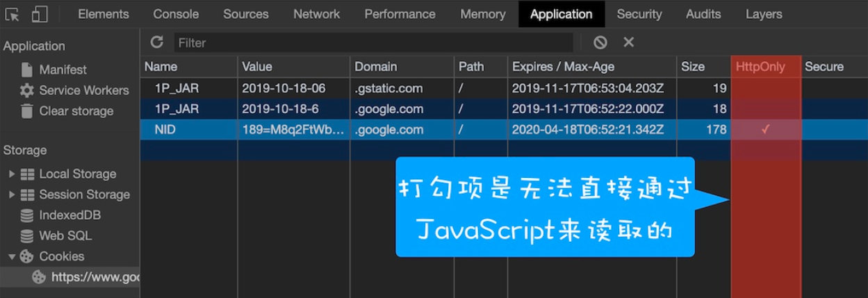Click the expiry 2020-04-18T06:52:21.342Z
868x298 pixels.
pyautogui.click(x=588, y=130)
